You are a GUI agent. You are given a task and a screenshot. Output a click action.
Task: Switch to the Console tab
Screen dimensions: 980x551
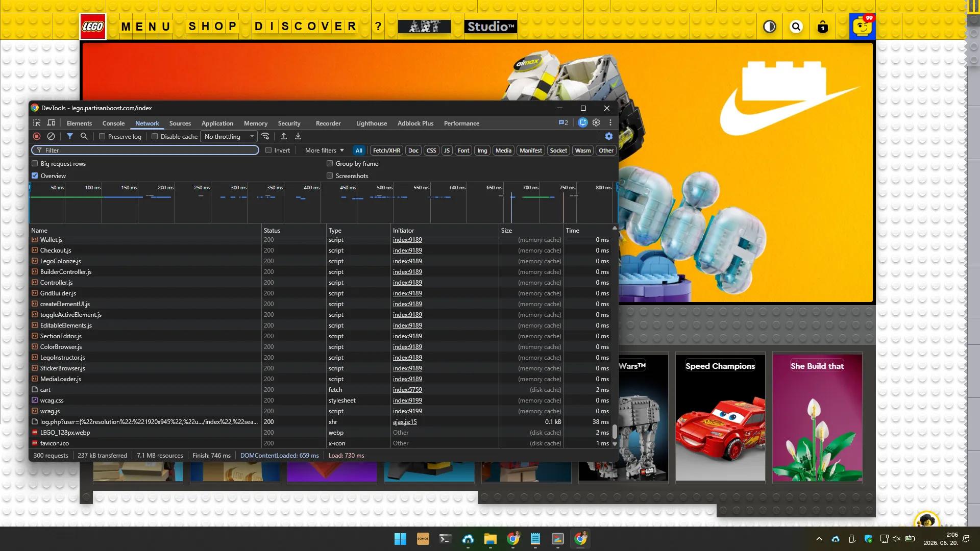coord(113,123)
